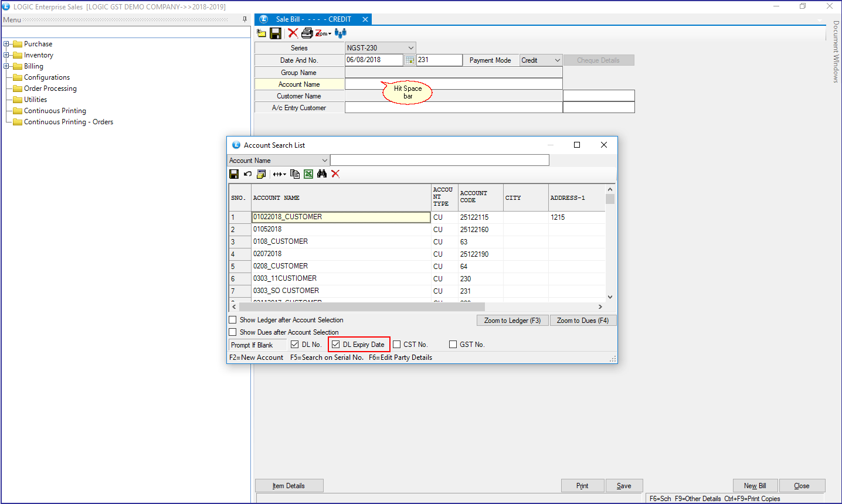This screenshot has height=504, width=842.
Task: Open the calendar picker beside the date field
Action: [x=410, y=60]
